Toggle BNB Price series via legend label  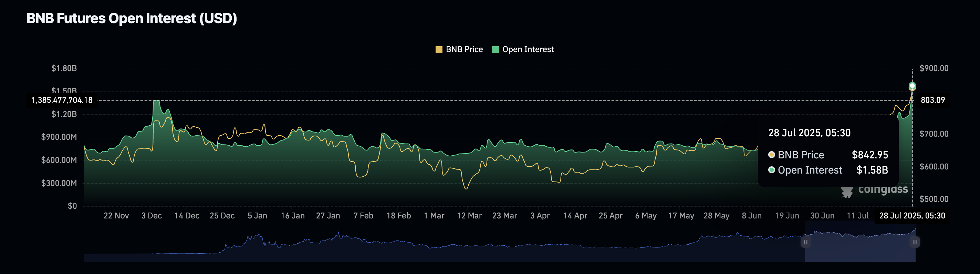click(x=464, y=50)
